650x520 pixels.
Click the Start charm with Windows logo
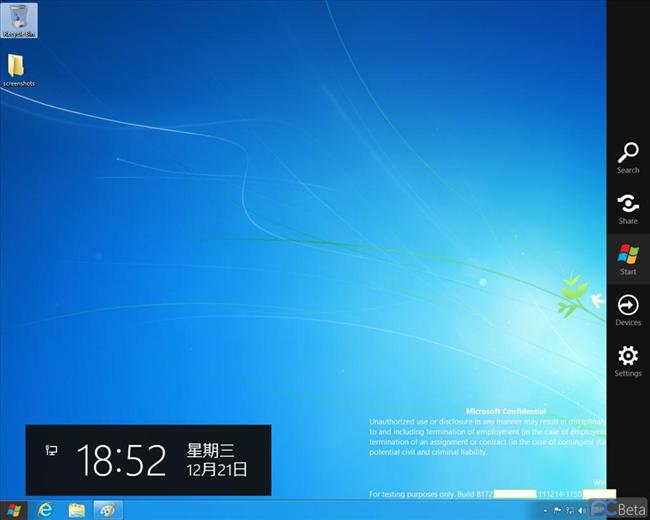pos(628,259)
